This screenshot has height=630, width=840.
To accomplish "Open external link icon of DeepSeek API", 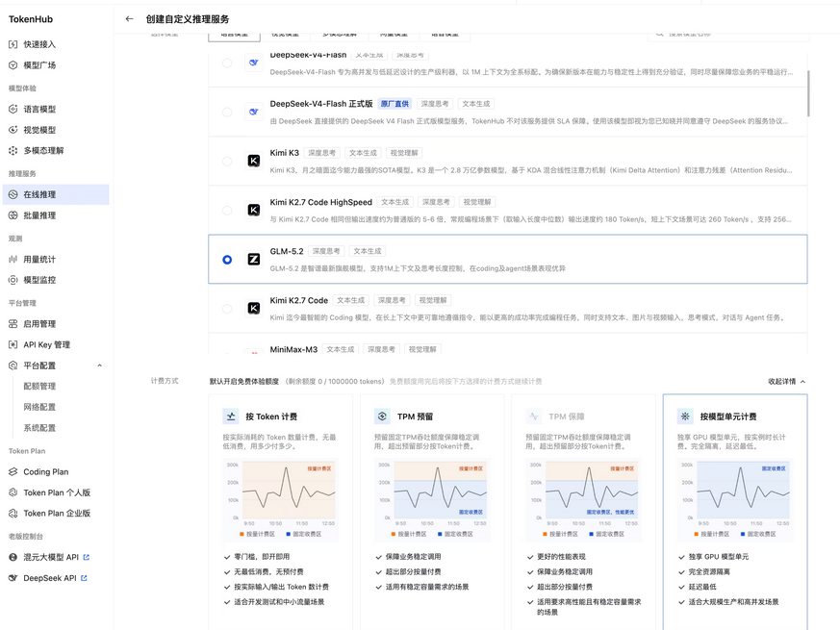I will pyautogui.click(x=84, y=578).
